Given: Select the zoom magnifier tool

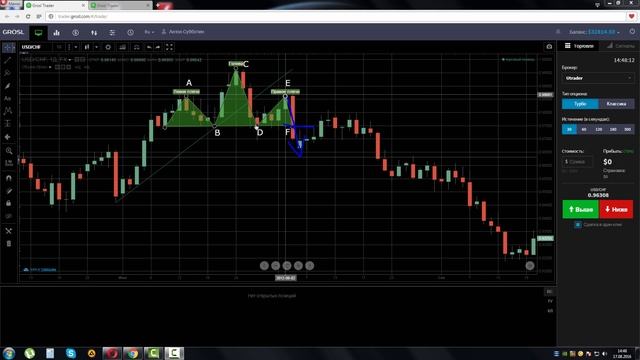Looking at the screenshot, I should tap(9, 151).
